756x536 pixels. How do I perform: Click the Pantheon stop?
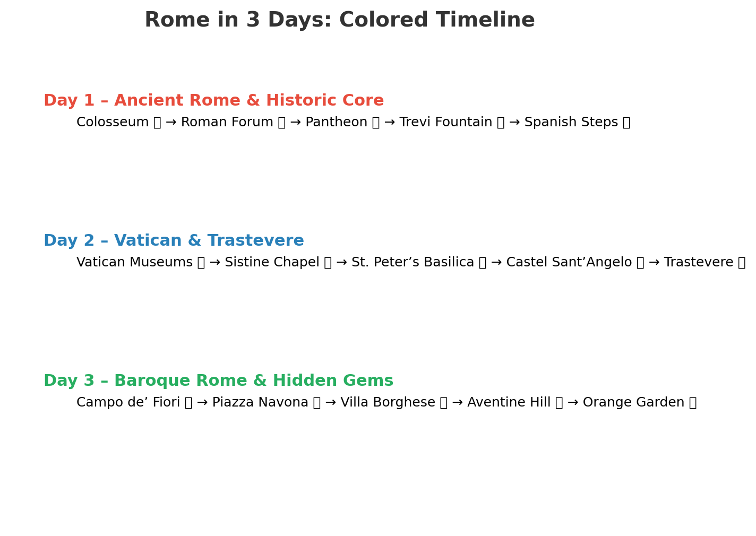tap(336, 122)
